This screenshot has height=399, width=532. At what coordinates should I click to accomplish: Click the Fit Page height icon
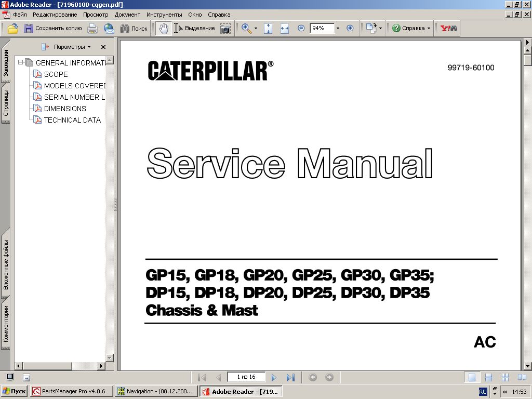click(268, 29)
